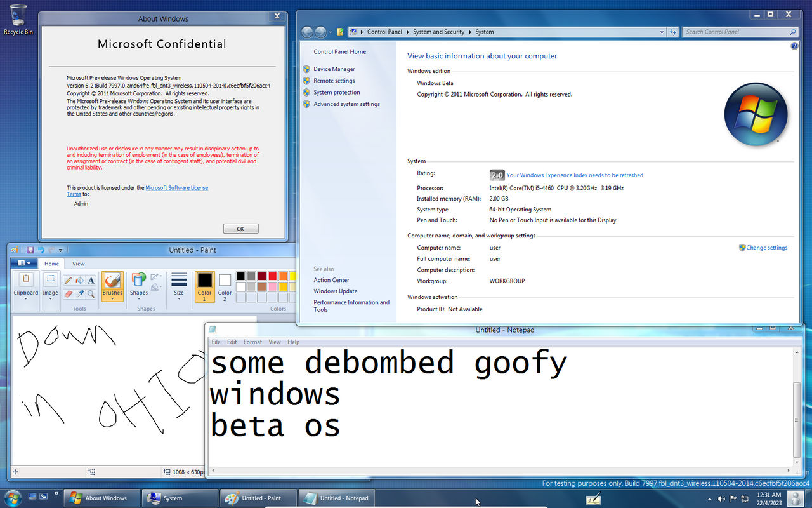
Task: Click the pen input panel icon on taskbar
Action: click(593, 498)
